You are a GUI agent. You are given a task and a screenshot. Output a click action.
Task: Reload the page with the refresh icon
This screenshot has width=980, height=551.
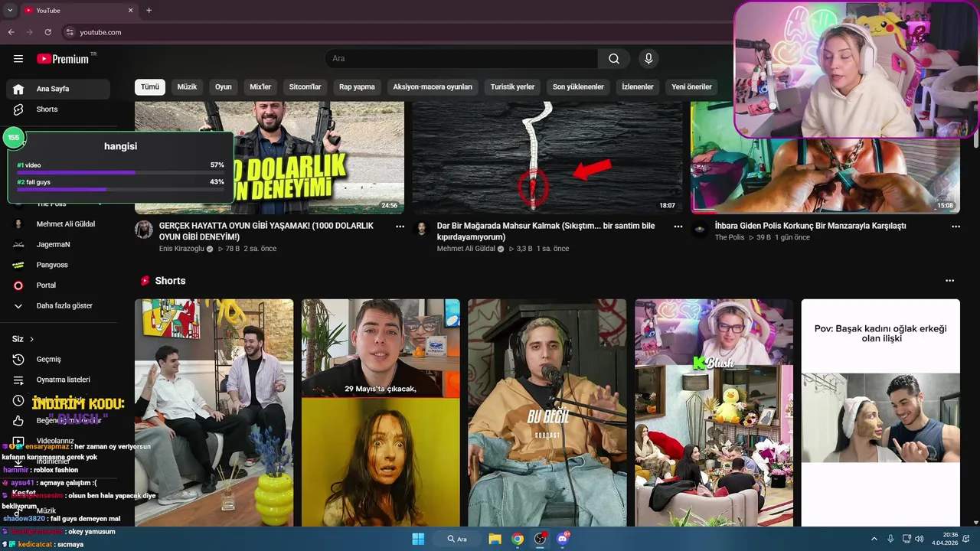[47, 32]
